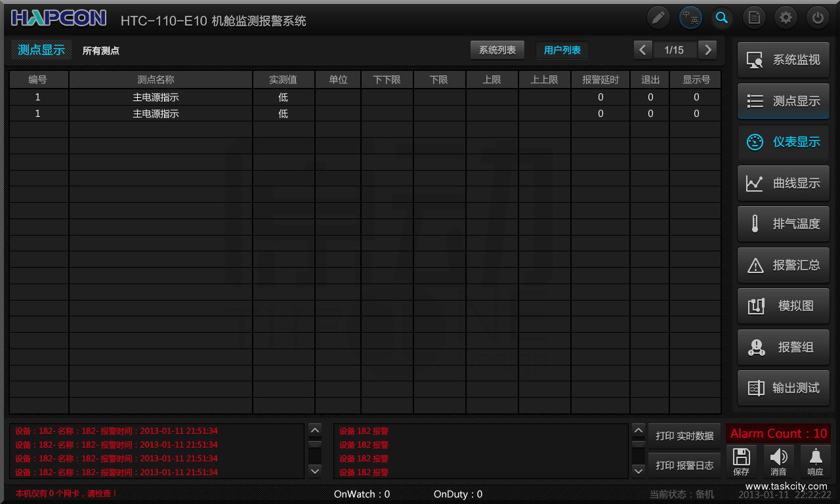Open 仪表显示 gauge view
Viewport: 840px width, 504px height.
pos(784,142)
